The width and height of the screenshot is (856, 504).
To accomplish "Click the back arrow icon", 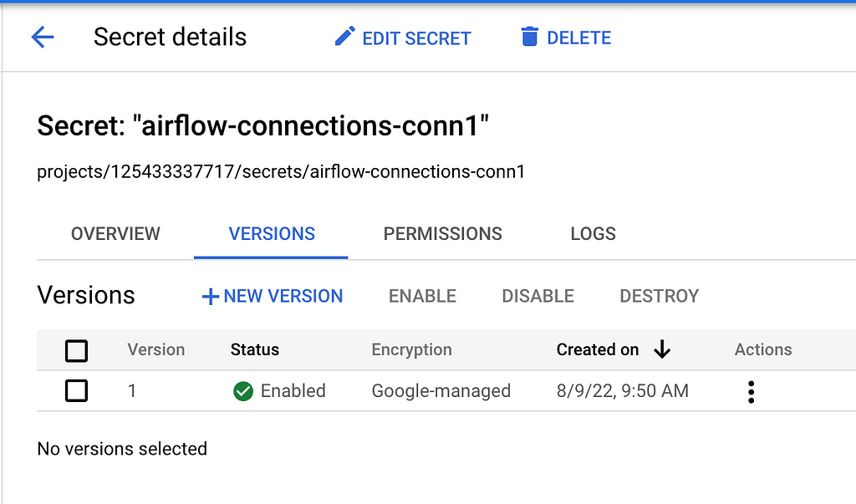I will click(43, 38).
